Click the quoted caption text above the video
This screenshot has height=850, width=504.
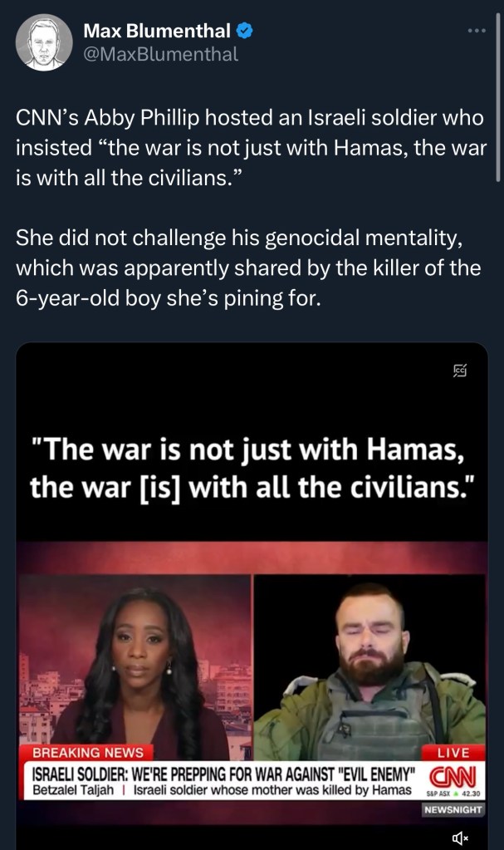252,469
